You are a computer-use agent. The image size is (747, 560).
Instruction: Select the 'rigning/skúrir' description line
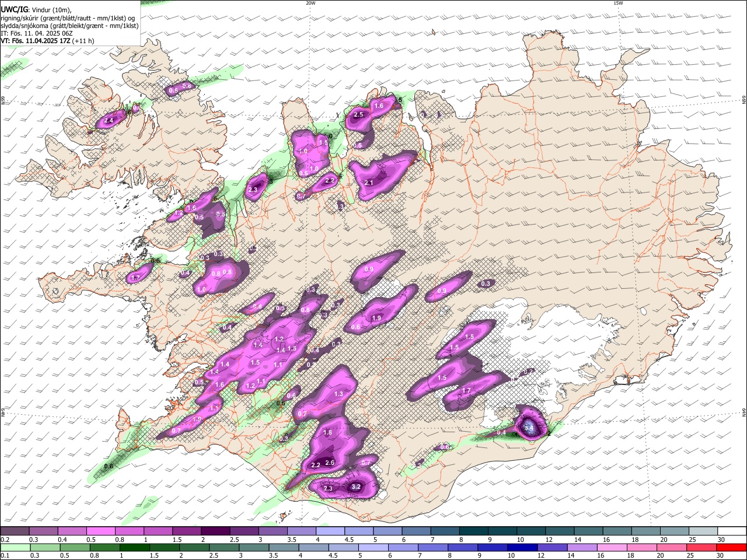68,17
